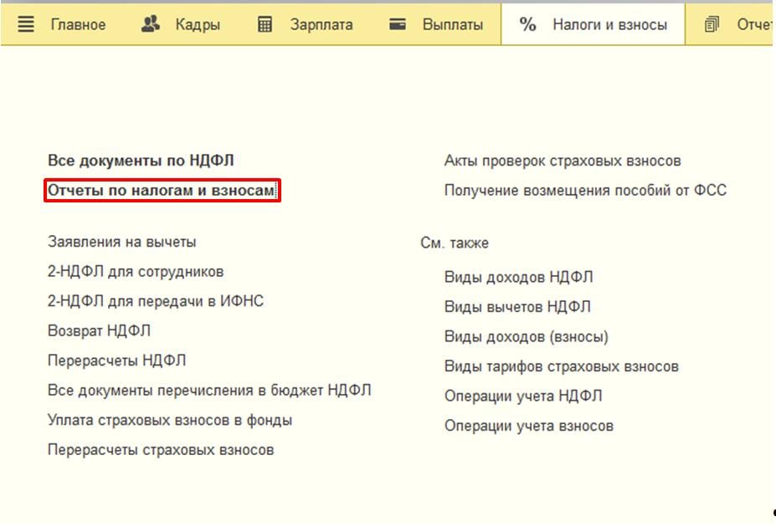This screenshot has height=532, width=776.
Task: Open Уплата страховых взносов в фонды
Action: click(170, 420)
